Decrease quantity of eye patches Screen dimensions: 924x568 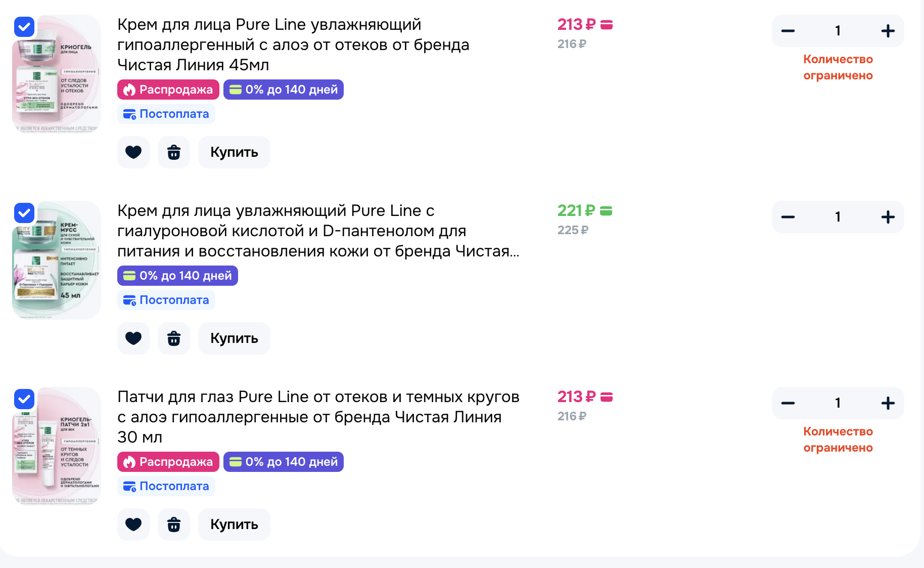coord(788,403)
